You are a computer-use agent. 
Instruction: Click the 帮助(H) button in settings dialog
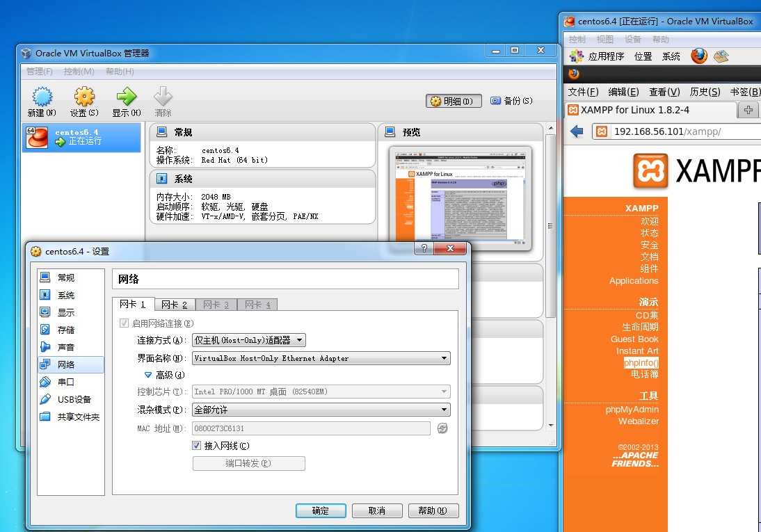[433, 510]
